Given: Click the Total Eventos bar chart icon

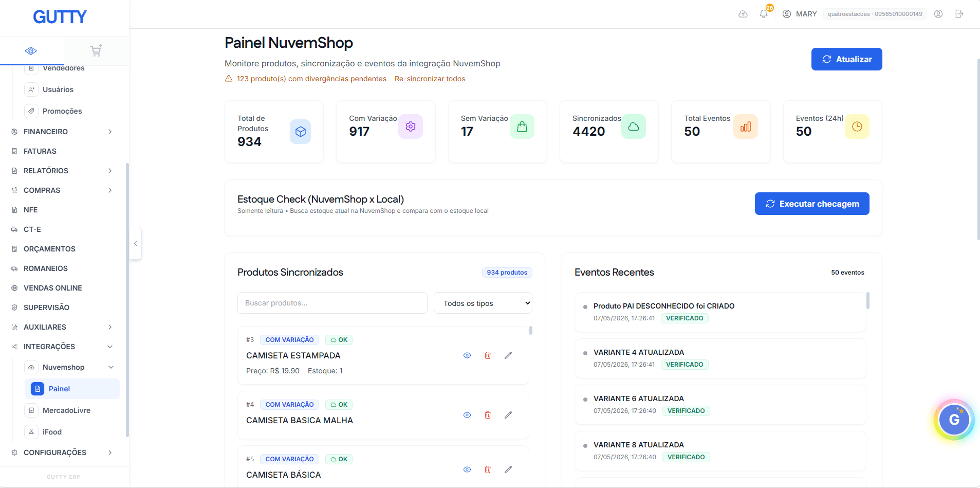Looking at the screenshot, I should tap(746, 126).
